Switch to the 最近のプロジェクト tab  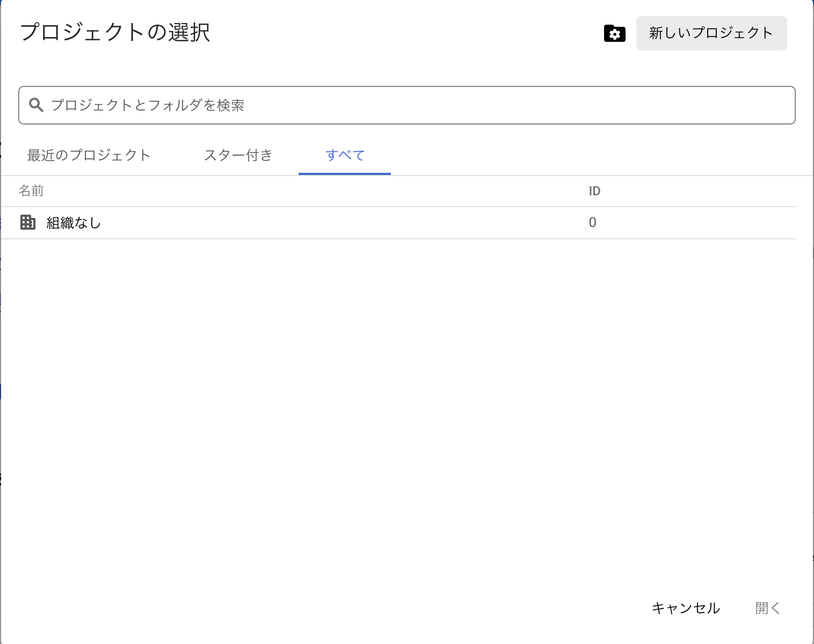coord(88,155)
